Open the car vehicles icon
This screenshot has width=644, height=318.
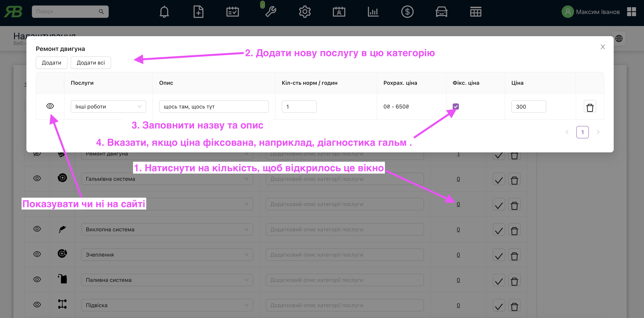pyautogui.click(x=441, y=12)
